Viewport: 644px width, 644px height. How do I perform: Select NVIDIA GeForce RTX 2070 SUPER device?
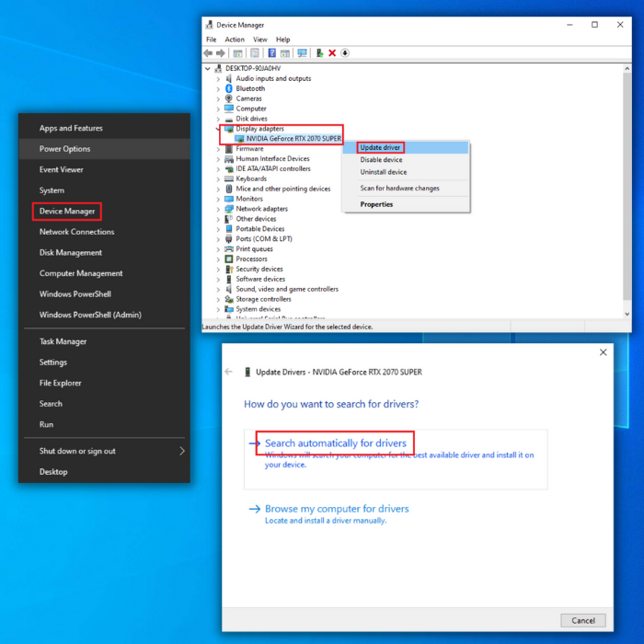click(x=293, y=139)
